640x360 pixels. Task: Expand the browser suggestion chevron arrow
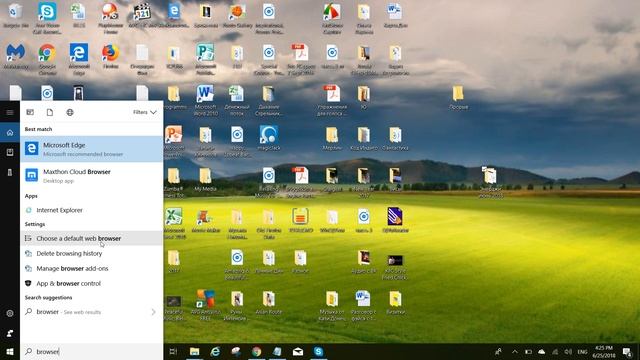click(153, 312)
